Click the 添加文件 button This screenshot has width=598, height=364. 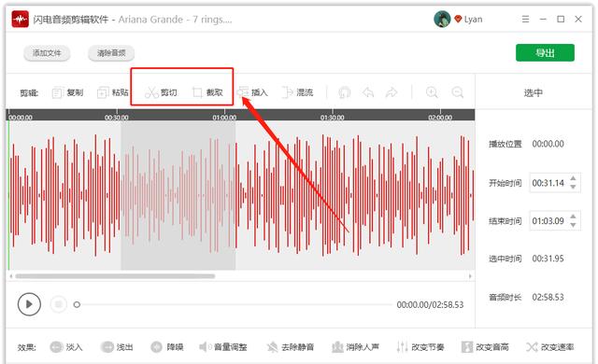tap(47, 53)
